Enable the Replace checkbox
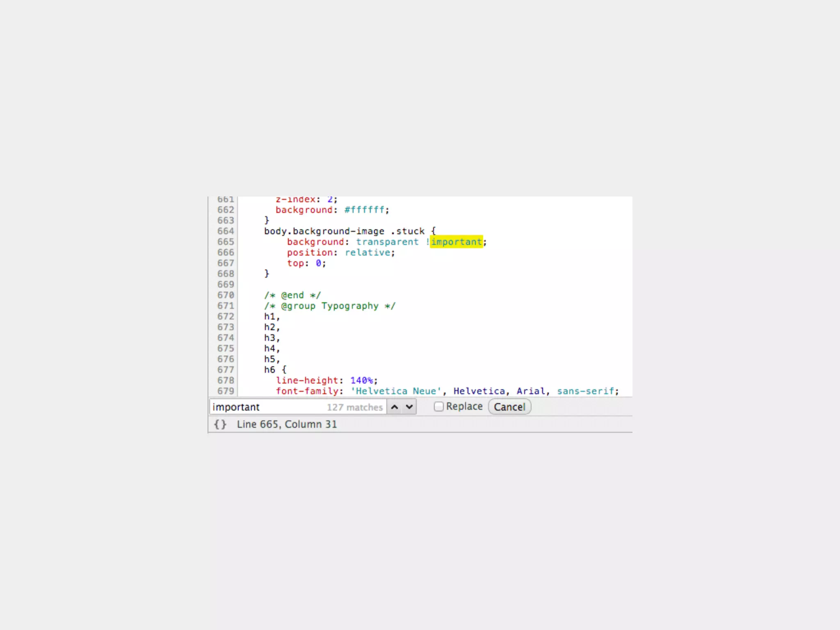 tap(438, 406)
